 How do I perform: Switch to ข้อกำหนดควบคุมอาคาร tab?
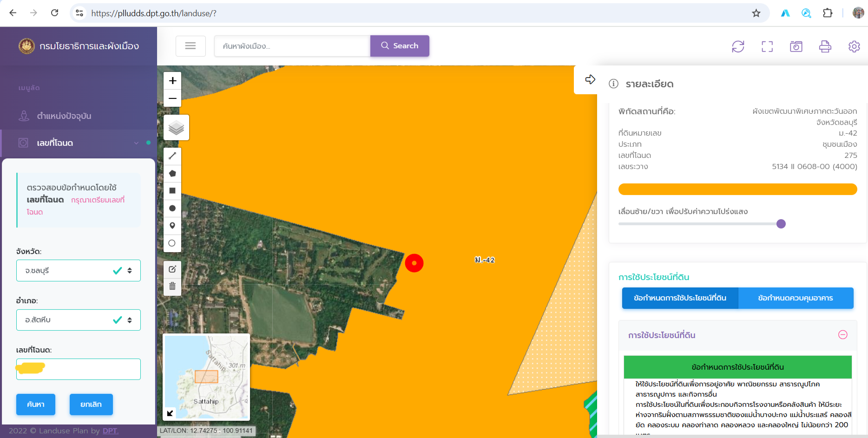tap(796, 298)
